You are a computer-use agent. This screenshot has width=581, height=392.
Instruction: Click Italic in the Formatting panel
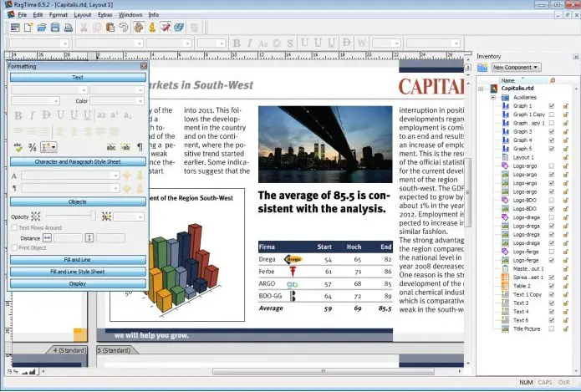point(32,115)
